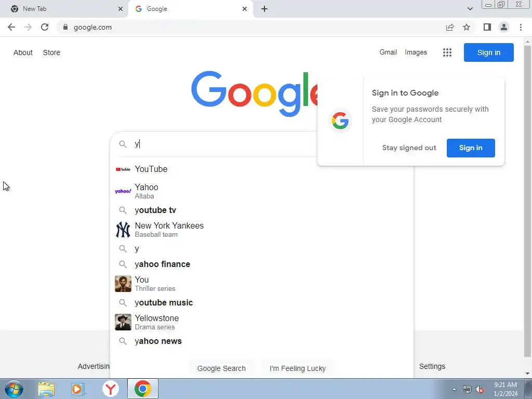Click the YouTube logo in suggestions
532x399 pixels.
pos(123,169)
